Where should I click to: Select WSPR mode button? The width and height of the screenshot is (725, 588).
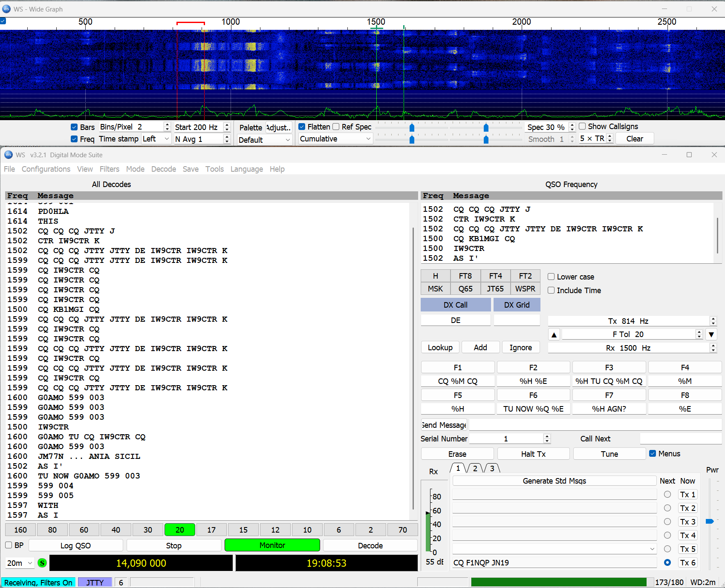[525, 288]
